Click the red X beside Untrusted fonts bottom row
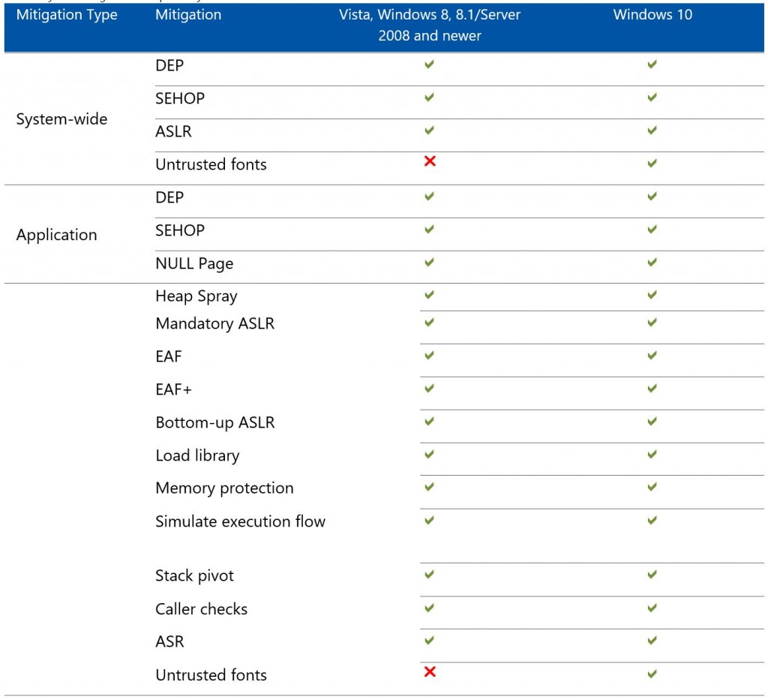Viewport: 768px width, 700px height. pos(428,671)
